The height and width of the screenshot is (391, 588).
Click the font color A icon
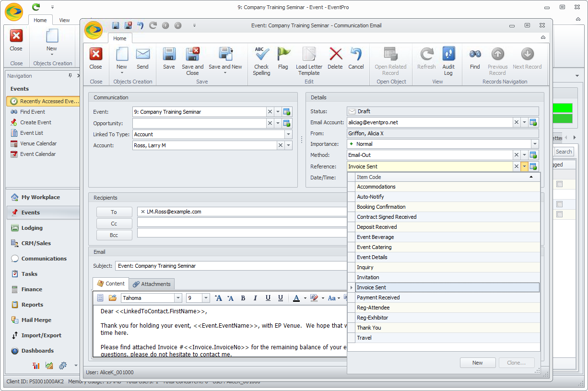(296, 298)
